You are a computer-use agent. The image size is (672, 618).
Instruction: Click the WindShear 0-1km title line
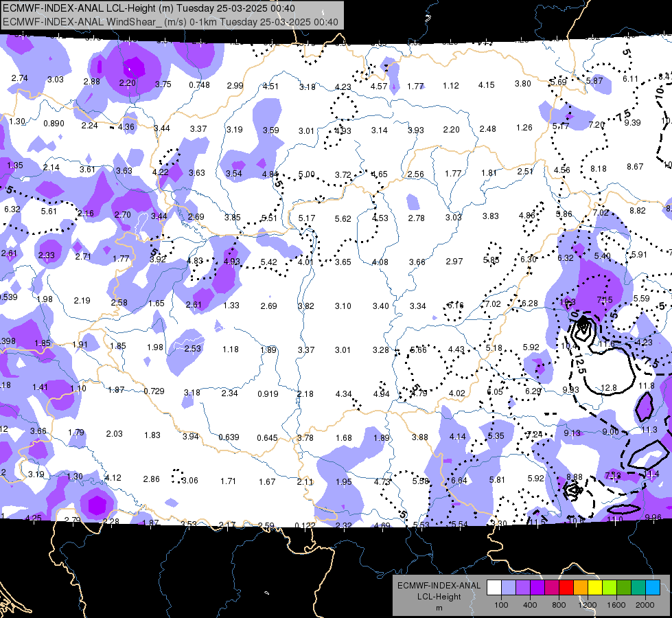170,22
